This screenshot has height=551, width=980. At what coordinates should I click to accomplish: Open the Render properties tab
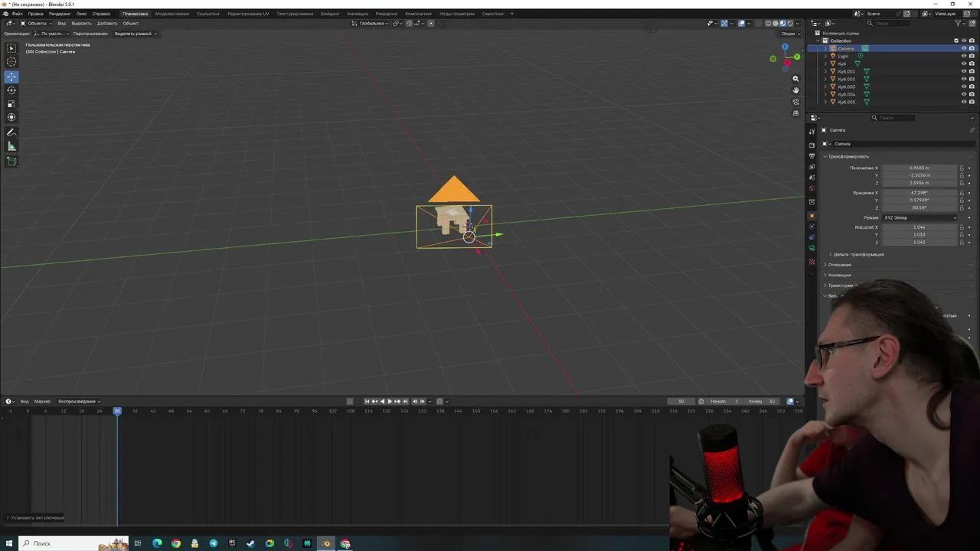812,145
